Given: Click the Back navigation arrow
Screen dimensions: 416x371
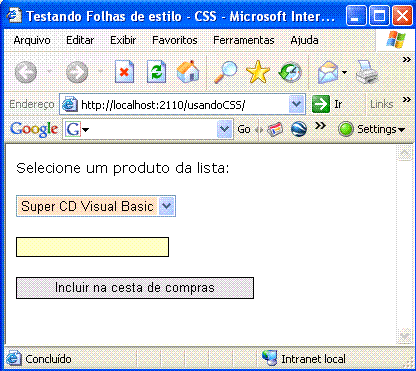Looking at the screenshot, I should [x=26, y=72].
